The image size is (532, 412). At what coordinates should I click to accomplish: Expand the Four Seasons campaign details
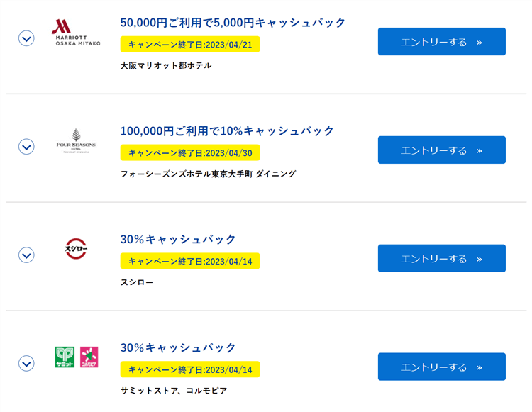[x=26, y=147]
